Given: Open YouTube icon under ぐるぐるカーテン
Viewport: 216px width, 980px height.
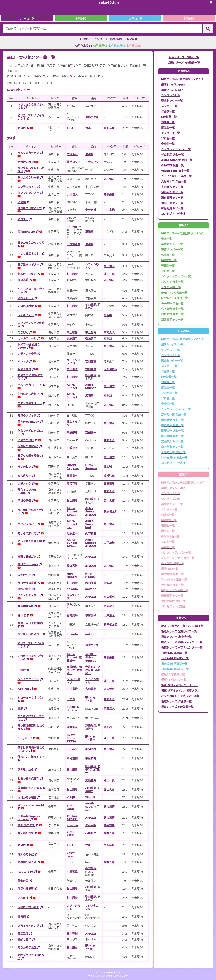Looking at the screenshot, I should (x=19, y=156).
